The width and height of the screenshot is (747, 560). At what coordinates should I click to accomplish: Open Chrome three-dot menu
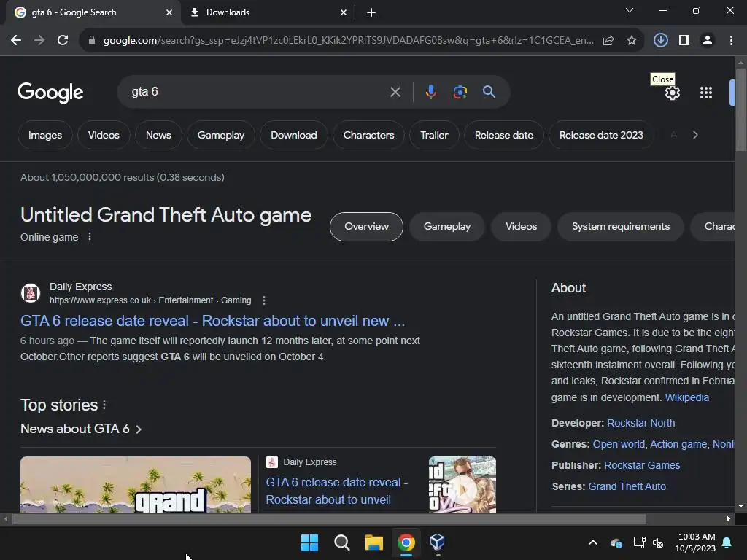[731, 41]
